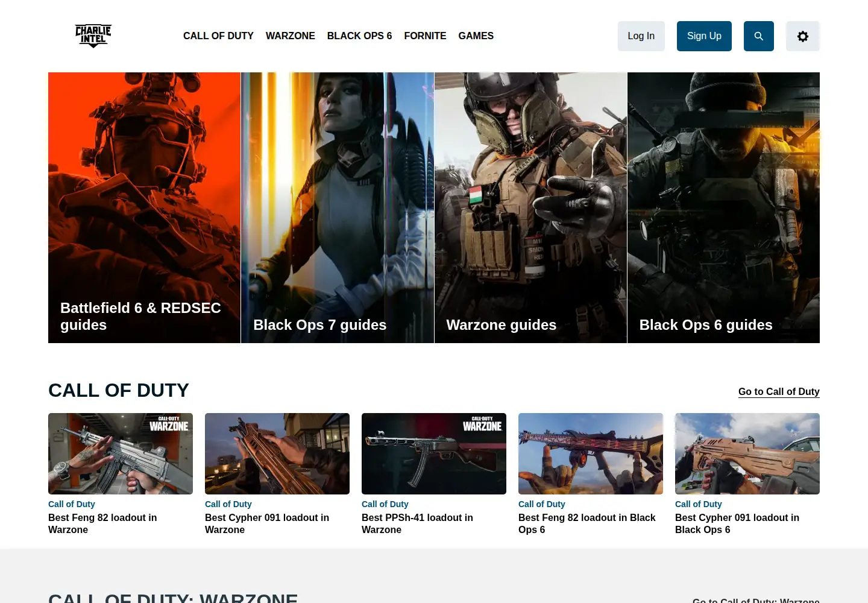Click the Log In button

pos(641,36)
